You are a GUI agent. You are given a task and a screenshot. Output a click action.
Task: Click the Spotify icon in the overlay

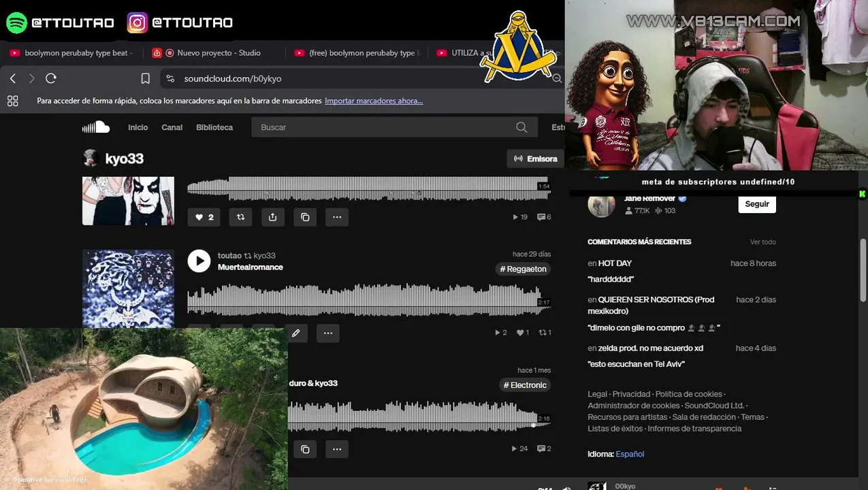[16, 22]
